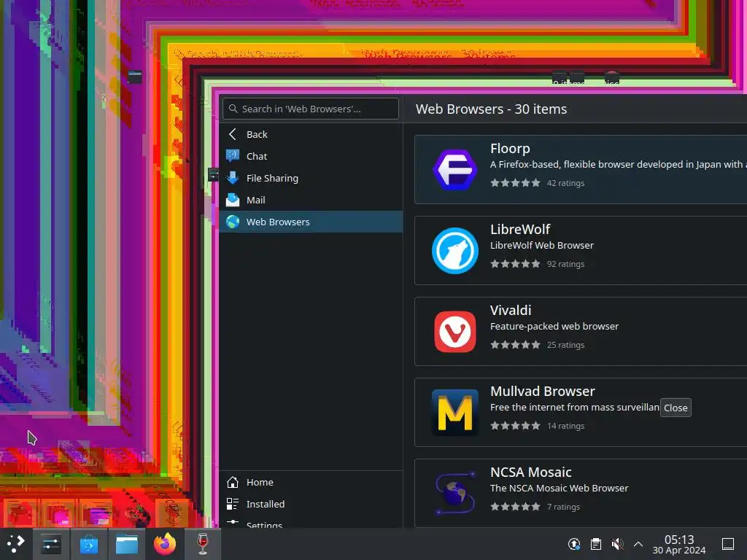Click the Mullvad Browser M logo
Image resolution: width=747 pixels, height=560 pixels.
[455, 413]
